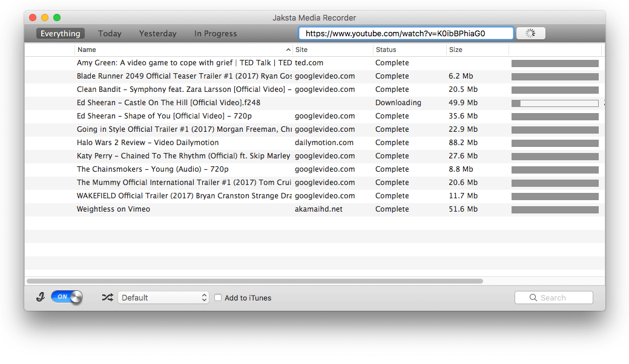Click the horizontal scrollbar below the list
The height and width of the screenshot is (364, 629).
(x=255, y=281)
